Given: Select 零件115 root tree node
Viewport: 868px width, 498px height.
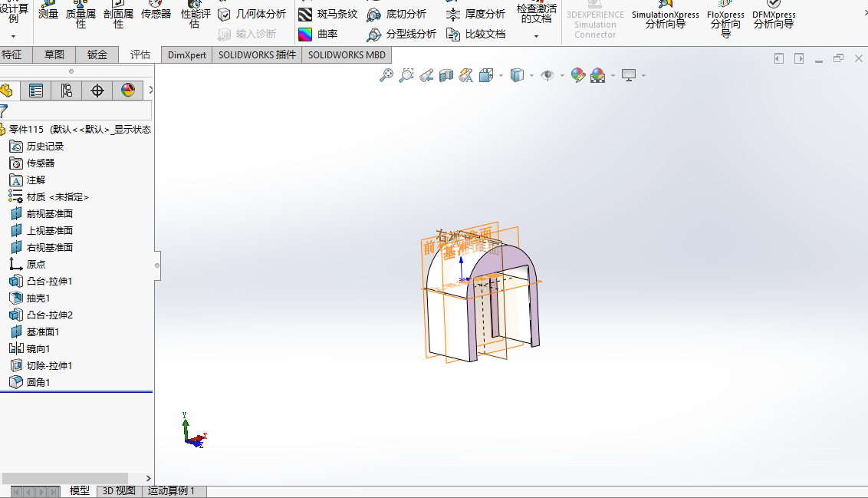Looking at the screenshot, I should coord(76,129).
